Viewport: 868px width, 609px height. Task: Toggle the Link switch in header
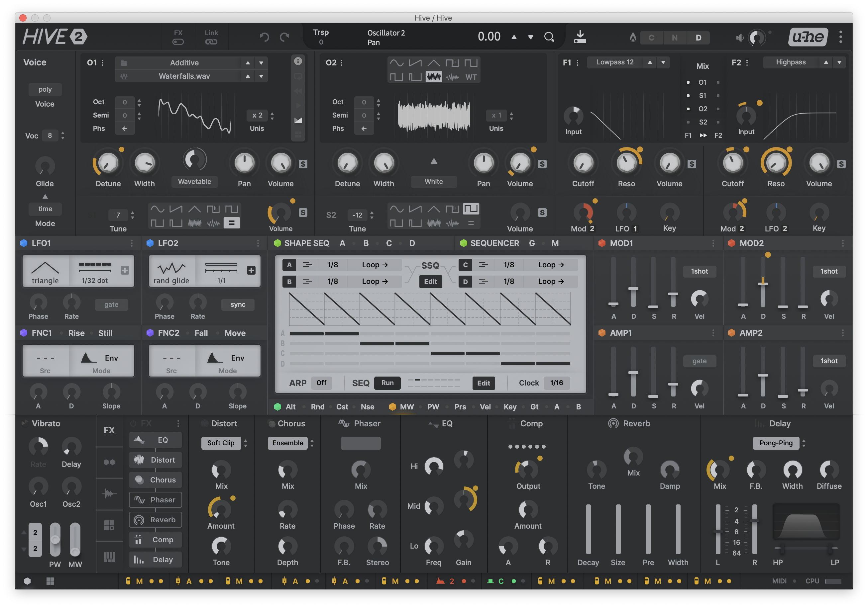click(x=211, y=42)
